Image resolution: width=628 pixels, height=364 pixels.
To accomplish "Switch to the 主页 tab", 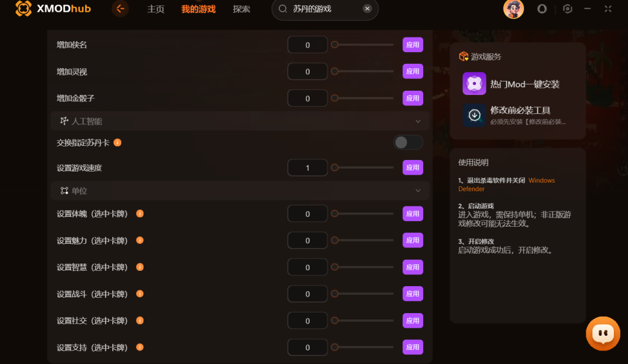I will pyautogui.click(x=155, y=9).
